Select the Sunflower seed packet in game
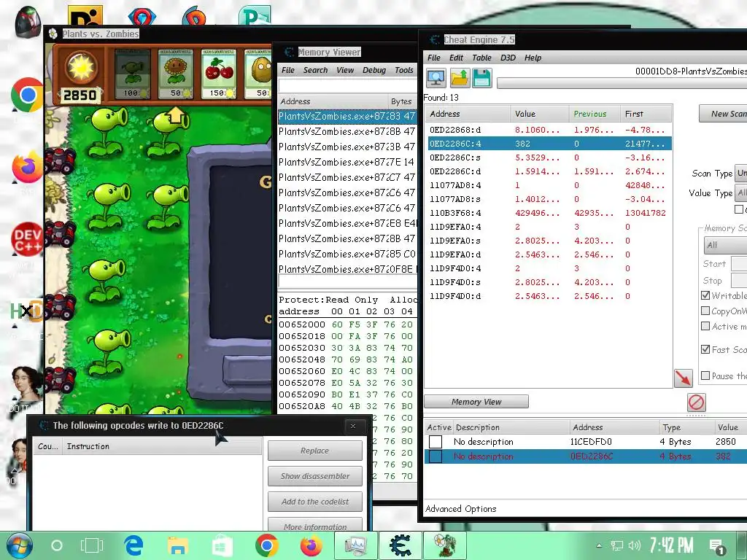 [176, 74]
